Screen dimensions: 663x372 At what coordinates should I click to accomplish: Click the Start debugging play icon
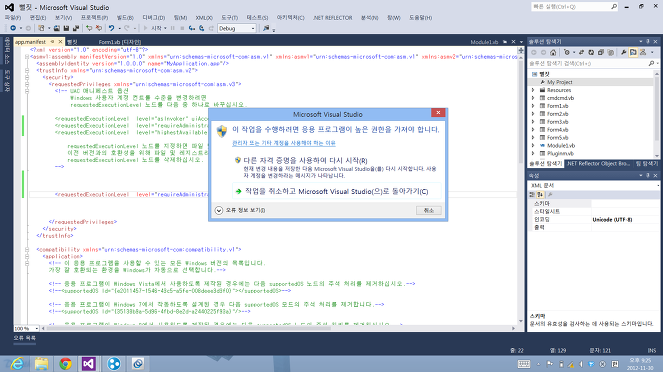tap(145, 28)
